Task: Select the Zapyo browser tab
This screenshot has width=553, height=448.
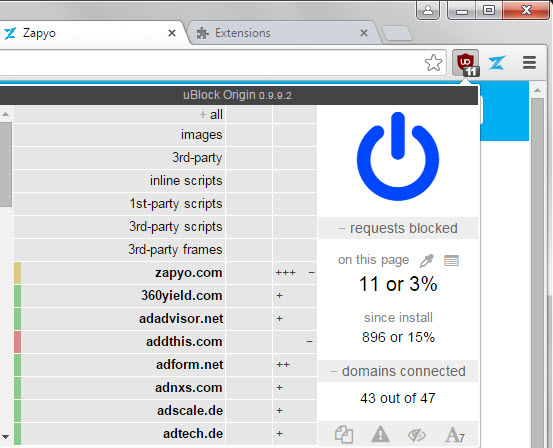Action: point(39,33)
